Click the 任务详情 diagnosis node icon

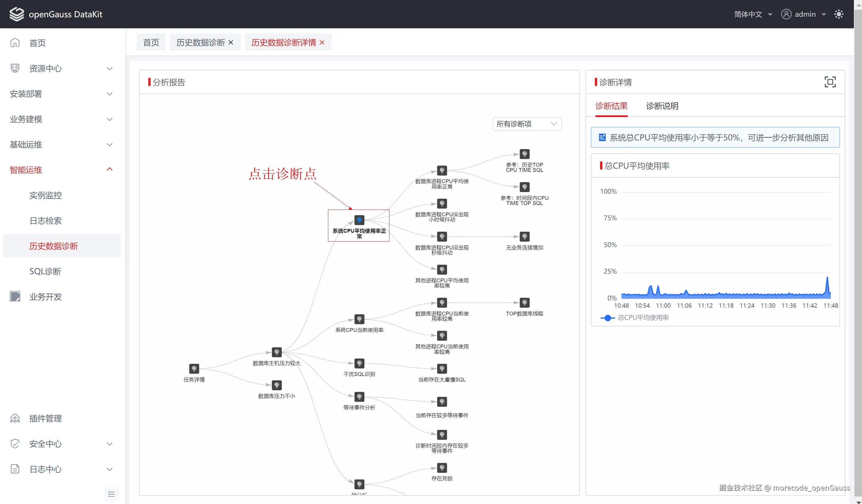pos(194,368)
